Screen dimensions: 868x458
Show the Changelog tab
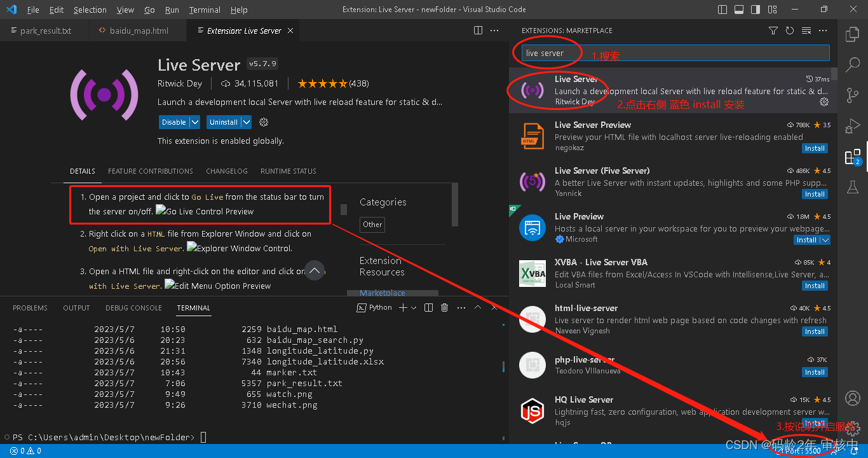[227, 171]
